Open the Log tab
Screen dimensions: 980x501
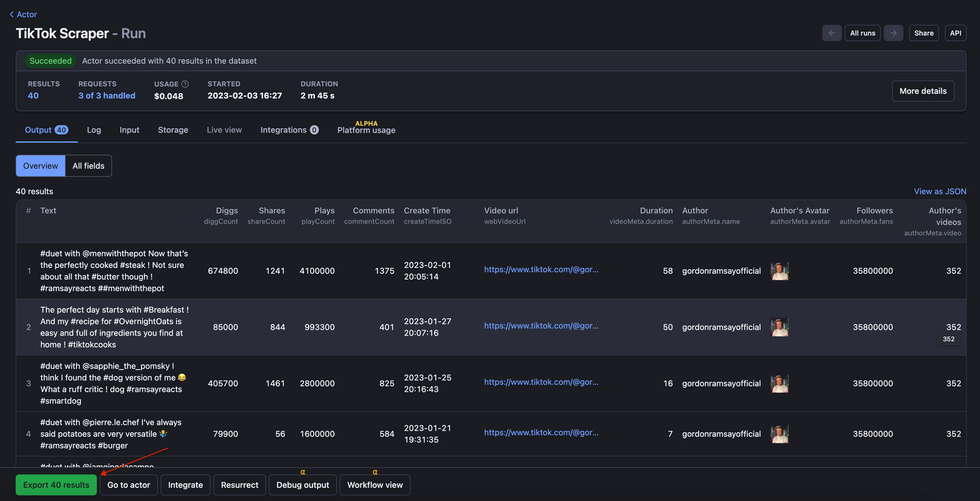click(94, 130)
